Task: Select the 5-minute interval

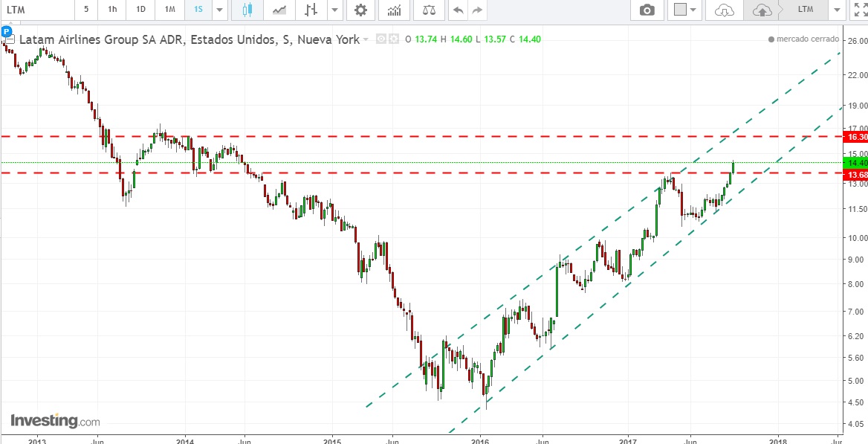Action: coord(85,10)
